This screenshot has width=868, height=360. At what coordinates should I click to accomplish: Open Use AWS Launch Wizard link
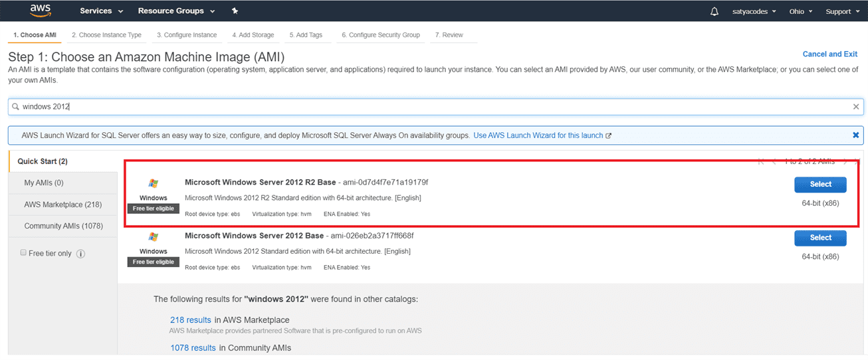pos(538,135)
